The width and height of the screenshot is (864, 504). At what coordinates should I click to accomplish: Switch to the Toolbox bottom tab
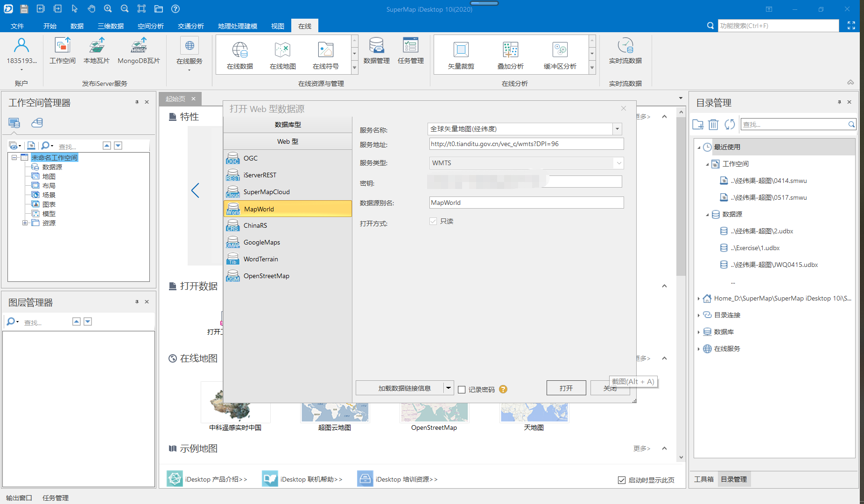[704, 479]
